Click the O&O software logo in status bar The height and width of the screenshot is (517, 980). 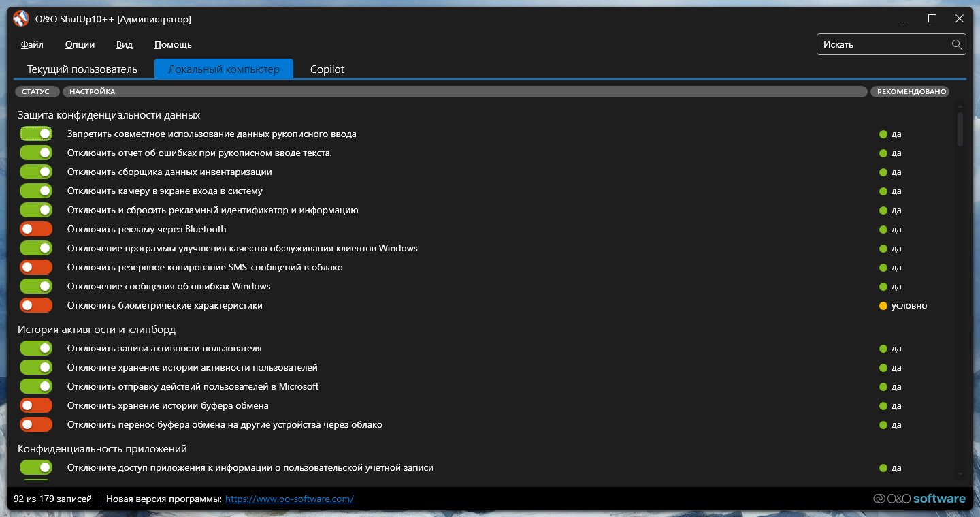coord(919,499)
